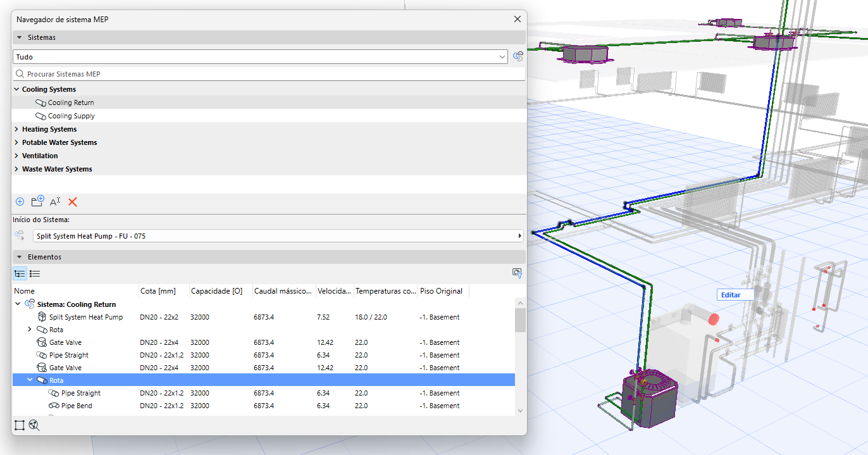Sort by the Cota [mm] column header
This screenshot has height=455, width=868.
164,291
